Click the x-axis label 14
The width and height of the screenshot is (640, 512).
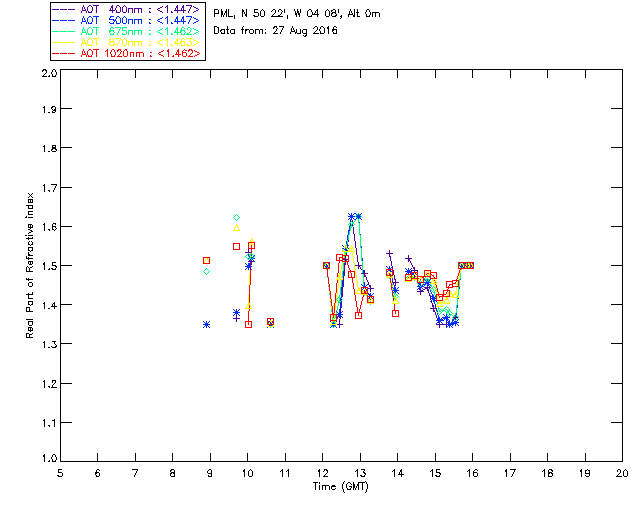398,473
